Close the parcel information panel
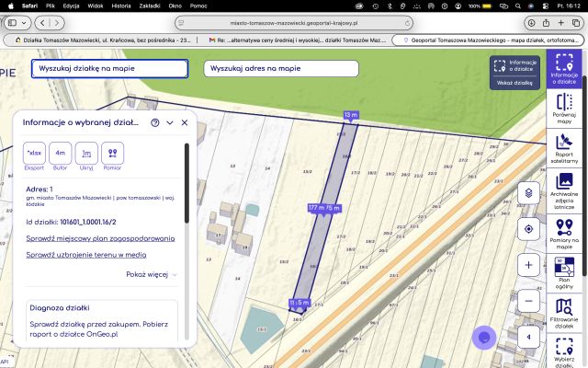The image size is (588, 368). tap(185, 122)
